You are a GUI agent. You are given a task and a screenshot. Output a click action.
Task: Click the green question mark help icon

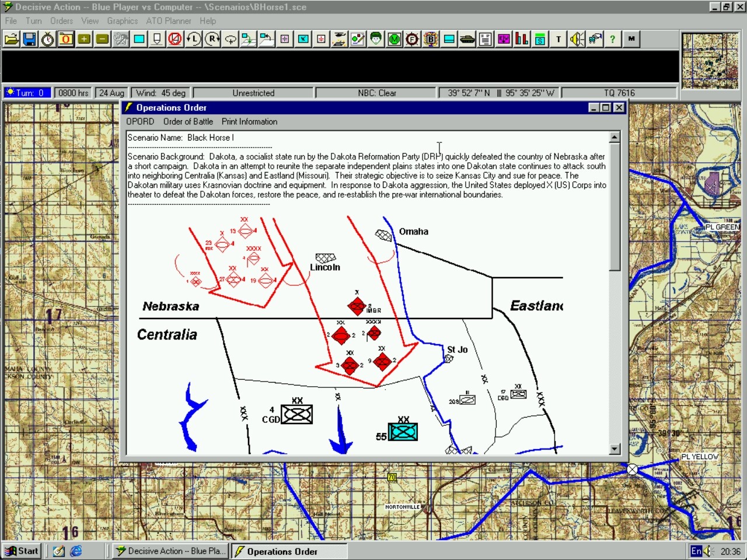[612, 39]
